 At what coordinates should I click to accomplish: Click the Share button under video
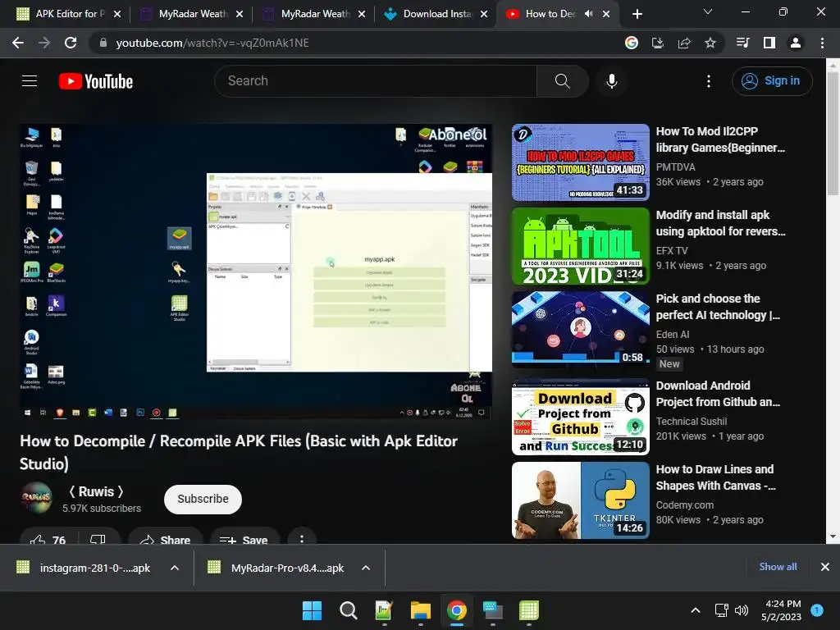pyautogui.click(x=166, y=537)
